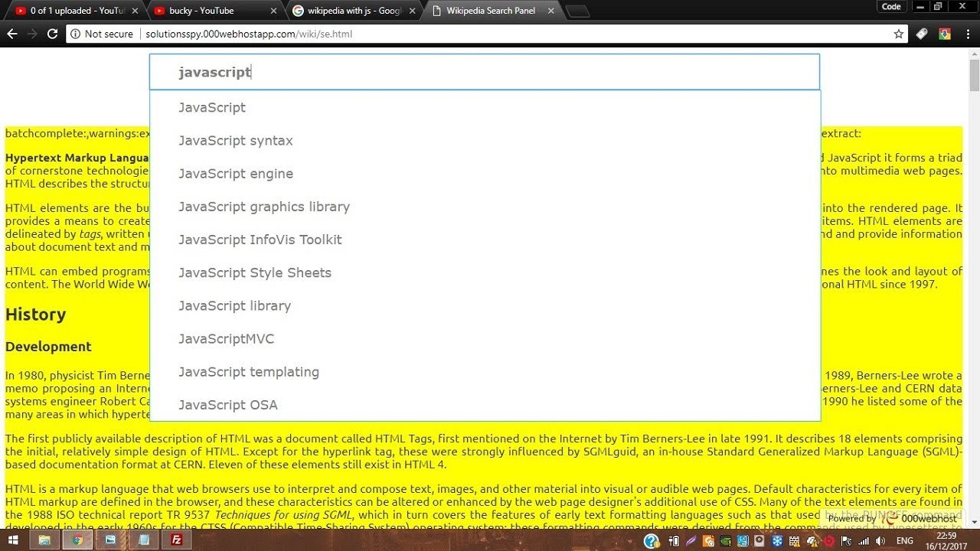The image size is (980, 551).
Task: Click the browser forward arrow
Action: pyautogui.click(x=32, y=34)
